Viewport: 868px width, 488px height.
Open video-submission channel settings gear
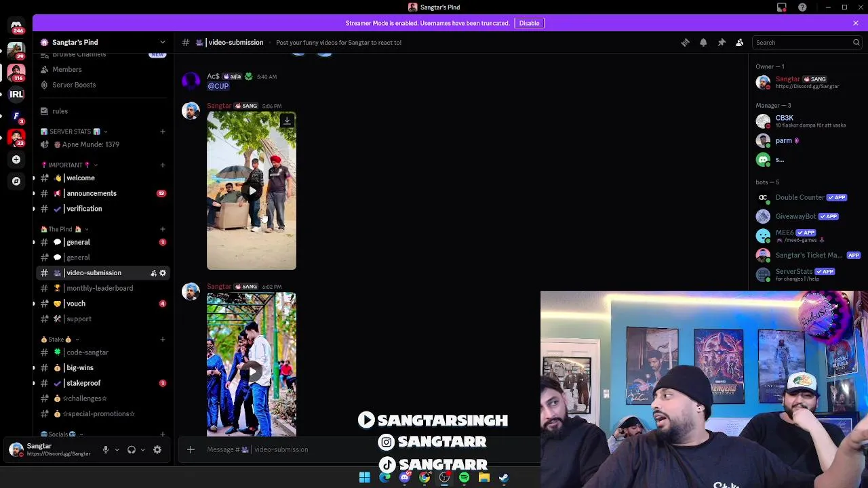(x=163, y=272)
